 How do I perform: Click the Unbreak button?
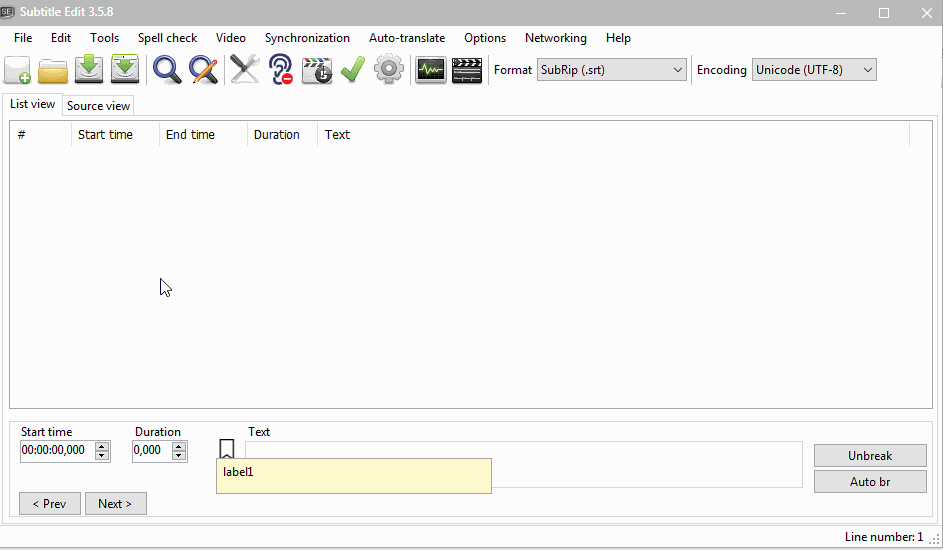point(870,456)
